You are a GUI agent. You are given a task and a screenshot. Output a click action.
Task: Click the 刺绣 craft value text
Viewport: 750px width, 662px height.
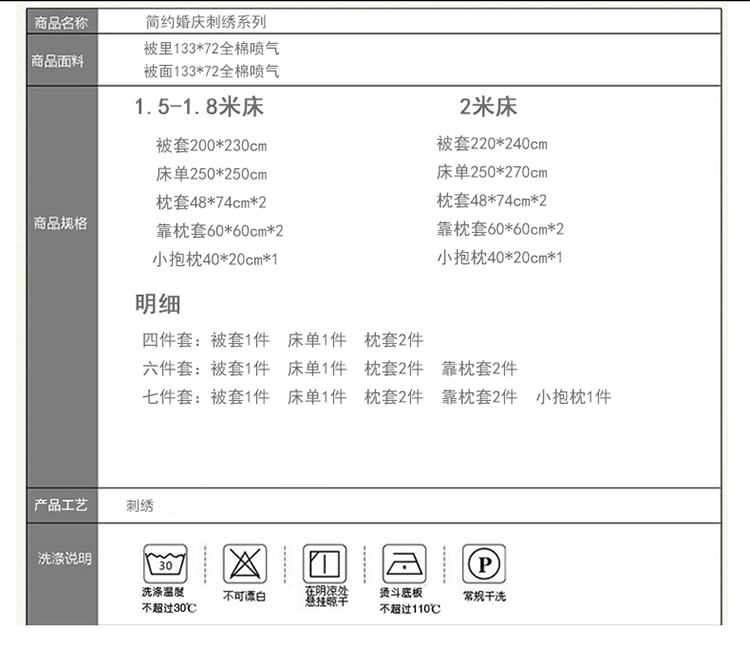click(140, 506)
